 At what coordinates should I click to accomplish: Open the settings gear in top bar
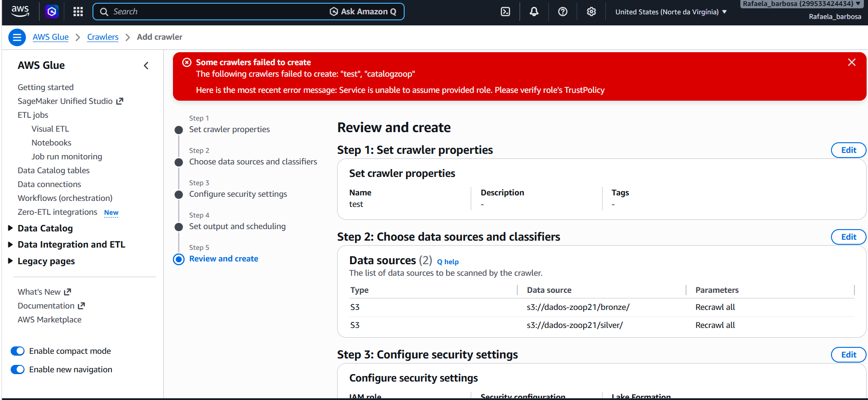coord(591,12)
